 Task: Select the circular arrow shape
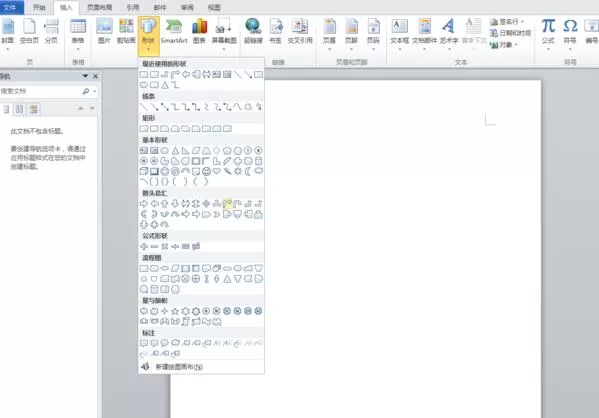point(165,225)
